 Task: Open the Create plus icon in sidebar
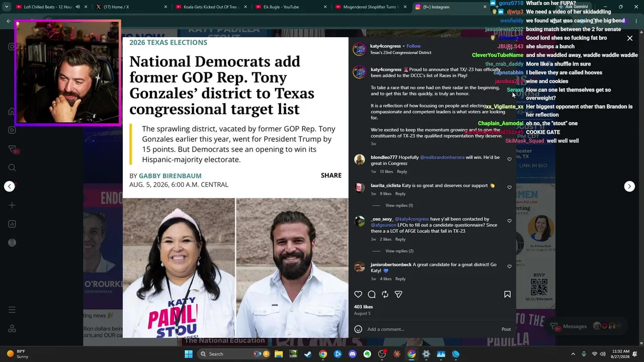click(x=12, y=205)
